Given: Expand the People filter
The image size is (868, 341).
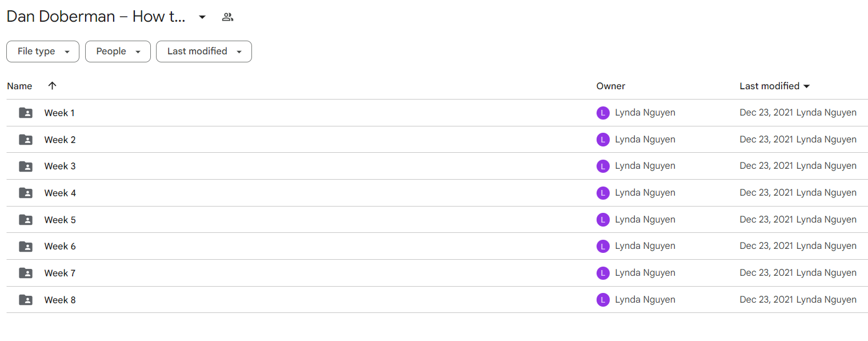Looking at the screenshot, I should [x=118, y=51].
